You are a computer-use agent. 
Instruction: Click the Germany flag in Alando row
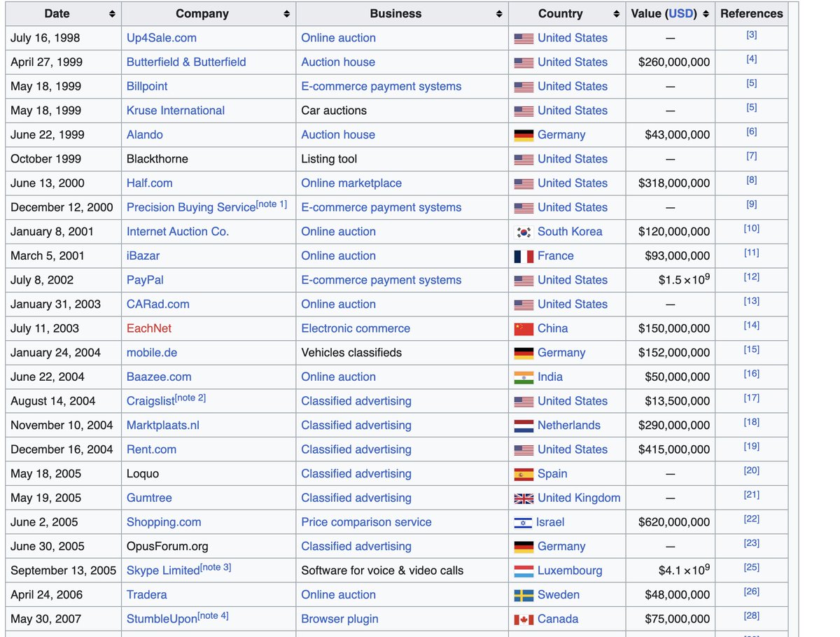pyautogui.click(x=524, y=135)
